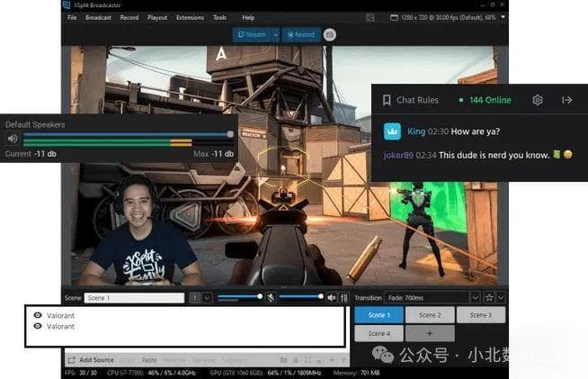Screen dimensions: 588x379
Task: Switch to Scene 2
Action: tap(430, 315)
